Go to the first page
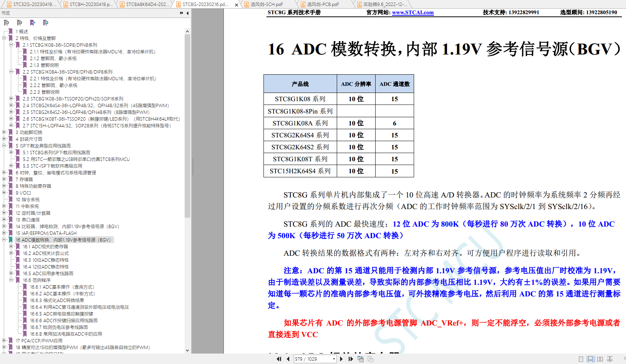Image resolution: width=626 pixels, height=364 pixels. pyautogui.click(x=279, y=359)
